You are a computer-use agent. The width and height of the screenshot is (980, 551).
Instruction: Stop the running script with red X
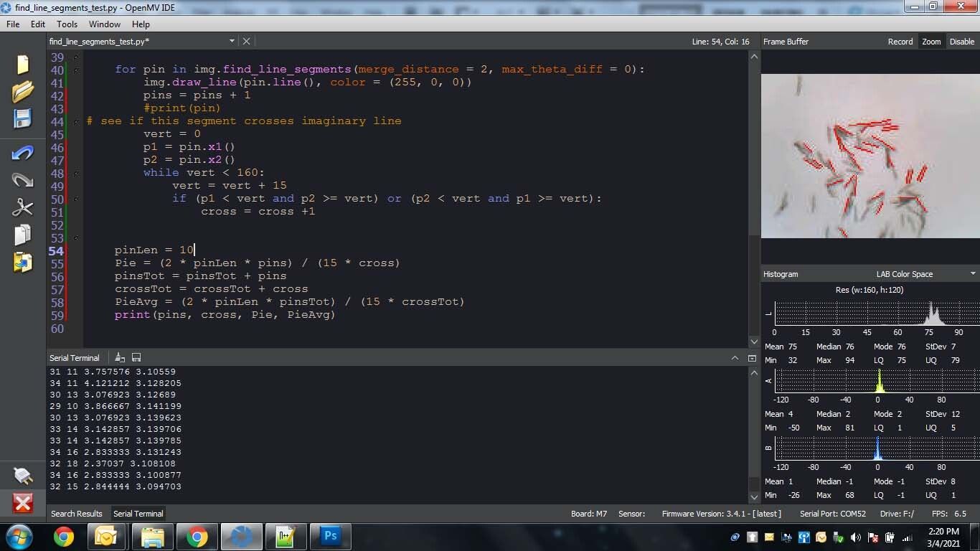coord(22,503)
